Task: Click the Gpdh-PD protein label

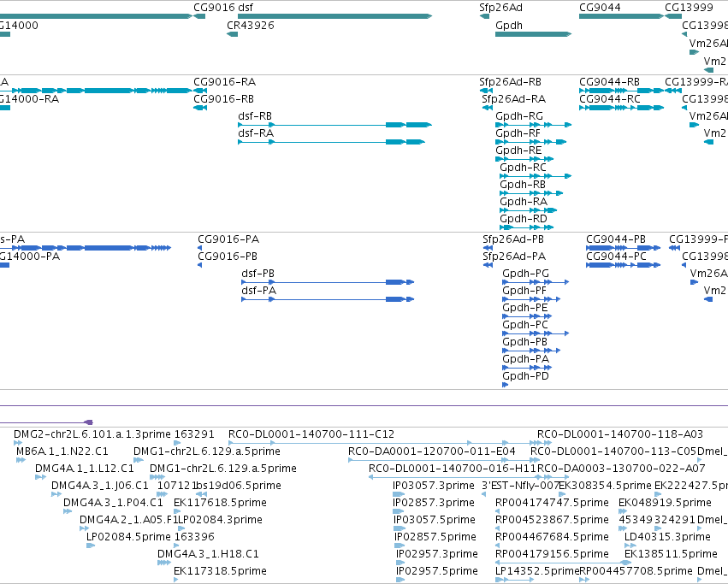Action: [x=525, y=376]
